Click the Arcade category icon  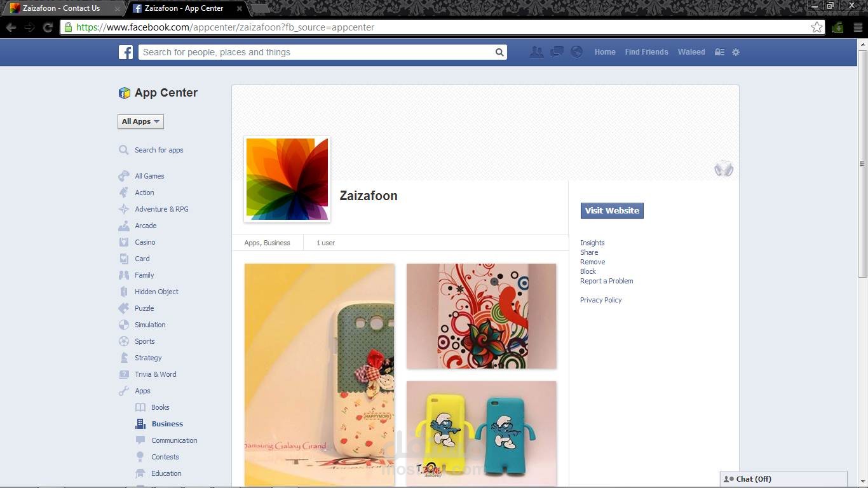[124, 226]
